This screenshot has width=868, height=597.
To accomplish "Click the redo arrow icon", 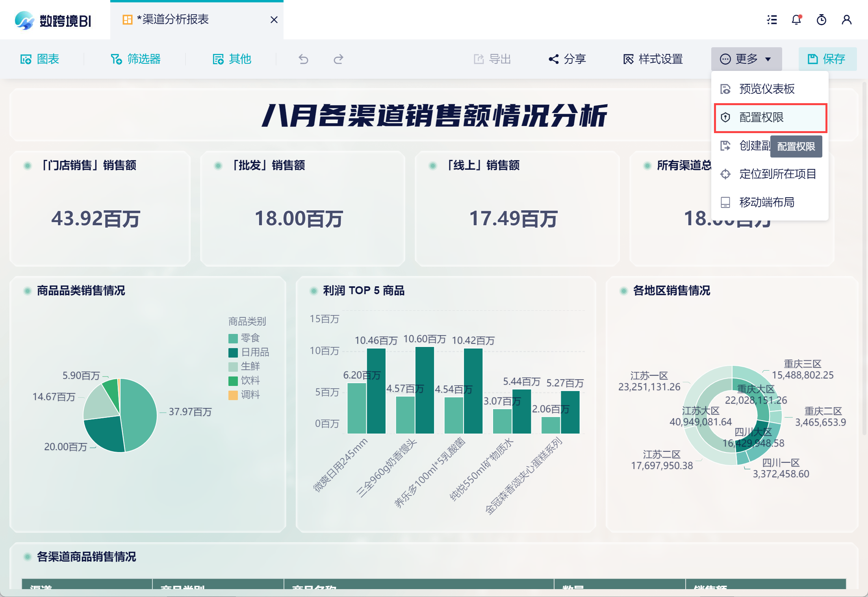I will tap(338, 59).
